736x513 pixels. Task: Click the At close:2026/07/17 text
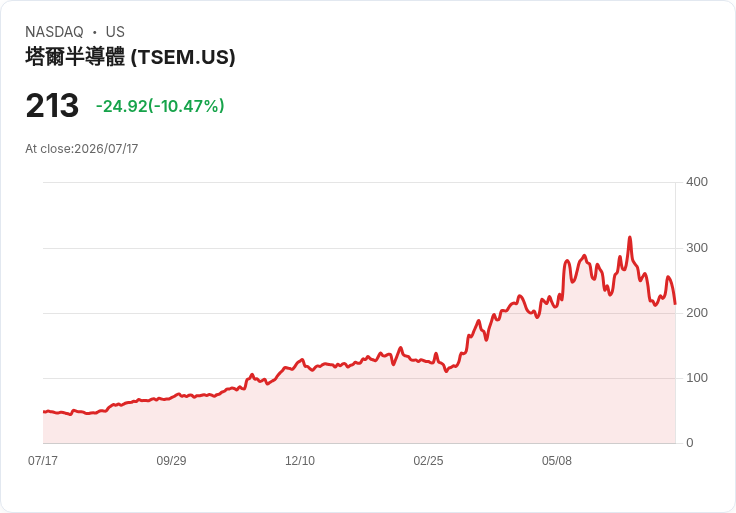[82, 149]
